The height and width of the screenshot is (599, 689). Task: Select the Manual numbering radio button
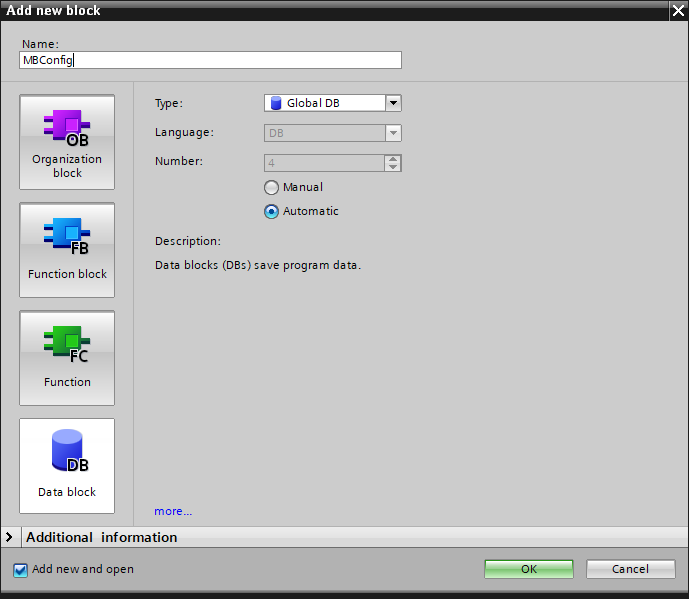(271, 187)
